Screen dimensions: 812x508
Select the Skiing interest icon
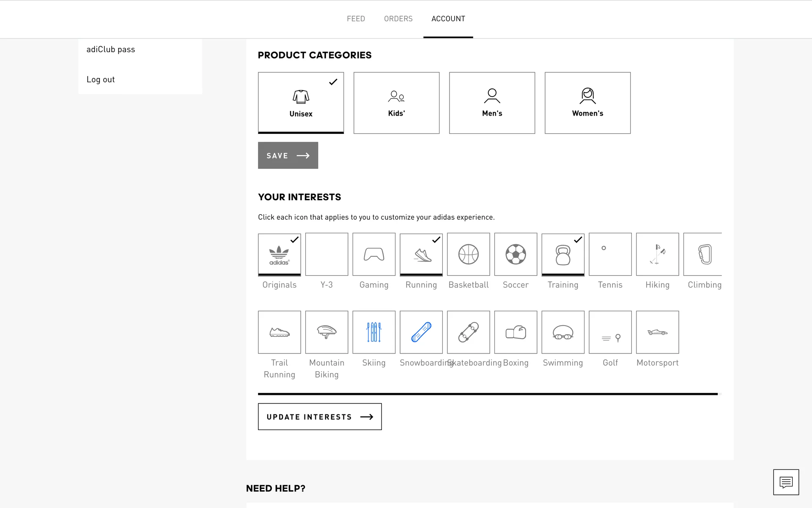tap(374, 332)
